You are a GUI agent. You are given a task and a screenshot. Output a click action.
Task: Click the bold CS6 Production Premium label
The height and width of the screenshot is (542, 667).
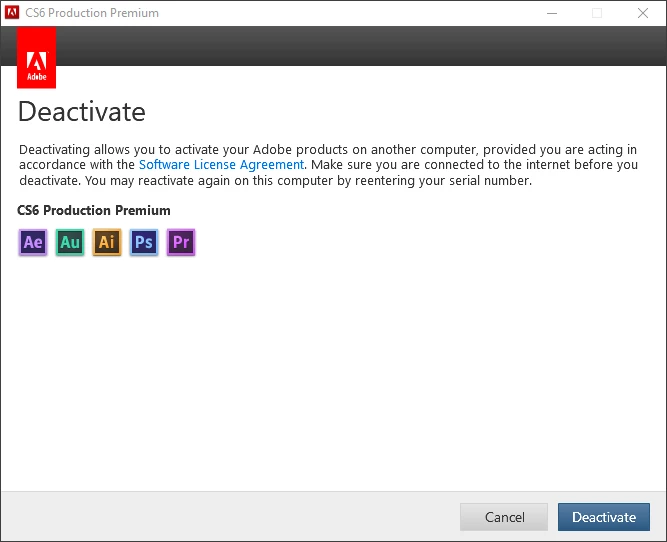[x=94, y=210]
